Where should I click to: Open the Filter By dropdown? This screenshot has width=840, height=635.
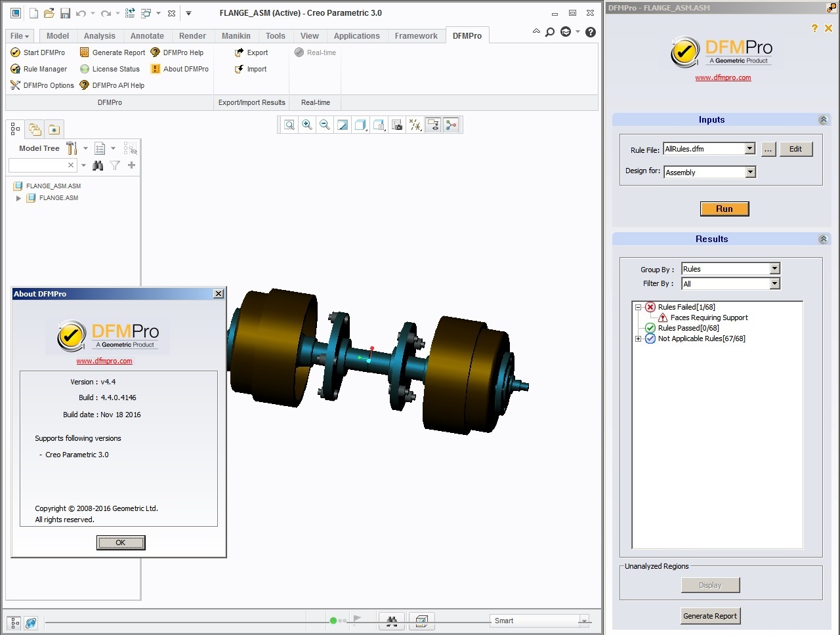[x=774, y=283]
